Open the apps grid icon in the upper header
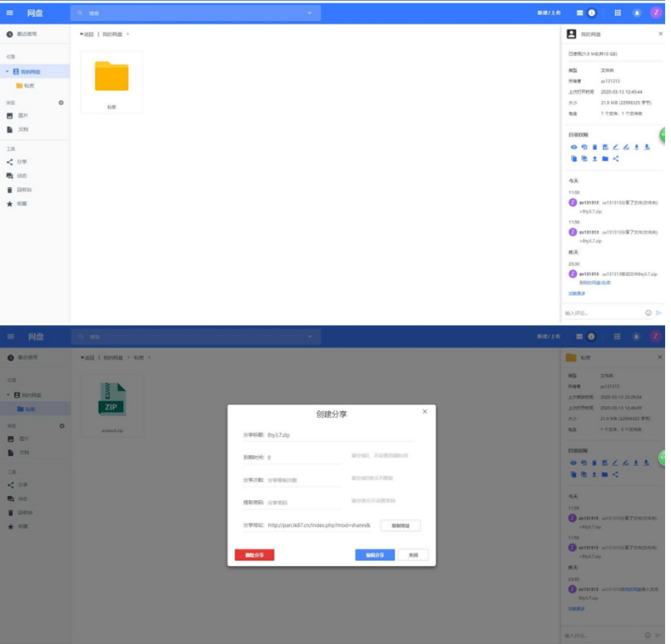Image resolution: width=671 pixels, height=644 pixels. (x=617, y=13)
